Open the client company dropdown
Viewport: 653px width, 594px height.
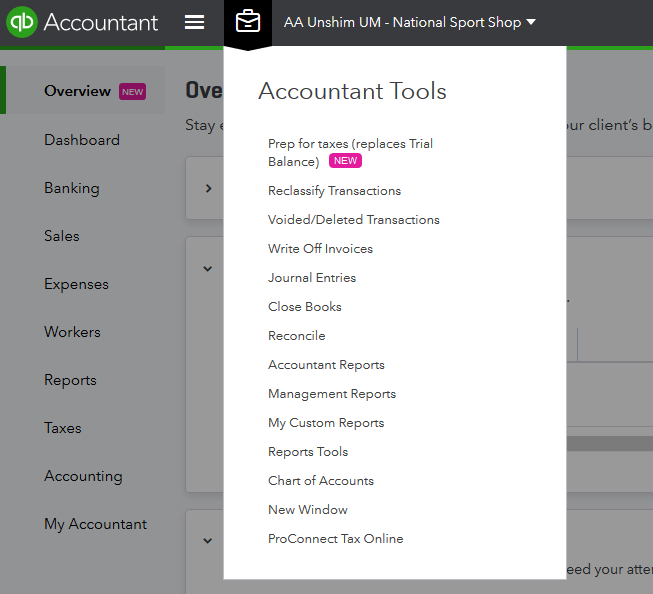point(409,22)
